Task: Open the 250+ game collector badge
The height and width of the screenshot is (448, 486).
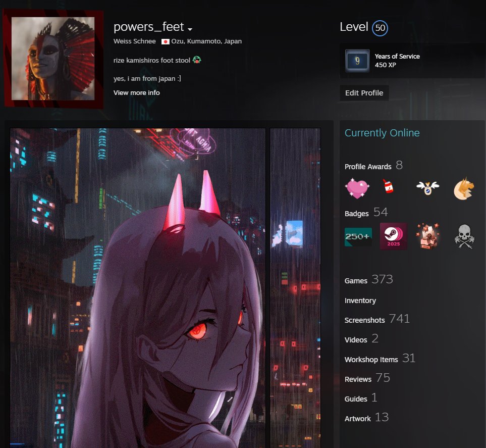Action: (358, 237)
